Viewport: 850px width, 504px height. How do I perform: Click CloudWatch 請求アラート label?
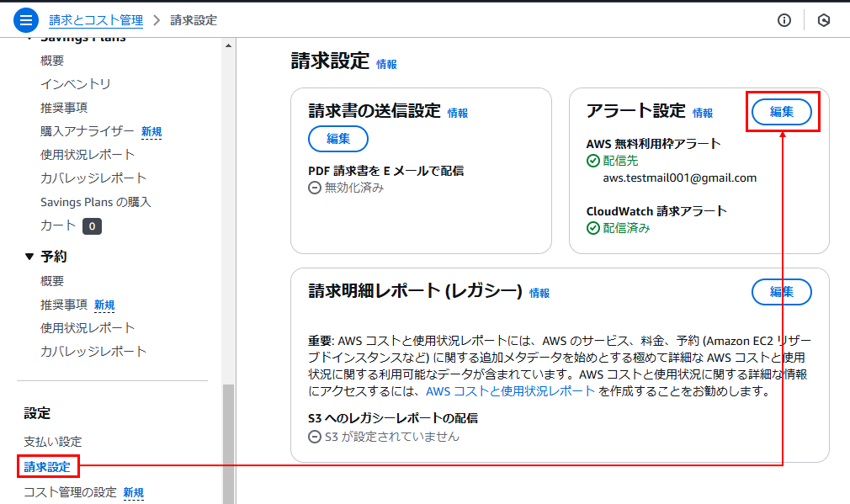pyautogui.click(x=656, y=211)
